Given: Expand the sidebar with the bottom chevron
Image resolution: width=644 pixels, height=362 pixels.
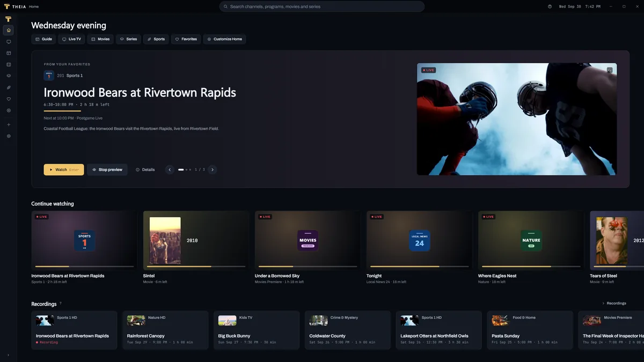Looking at the screenshot, I should pos(9,355).
